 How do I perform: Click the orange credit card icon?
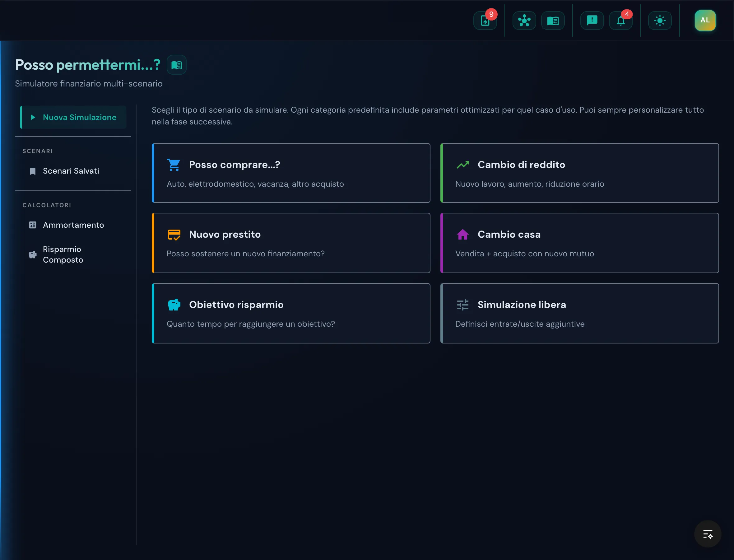[x=174, y=235]
